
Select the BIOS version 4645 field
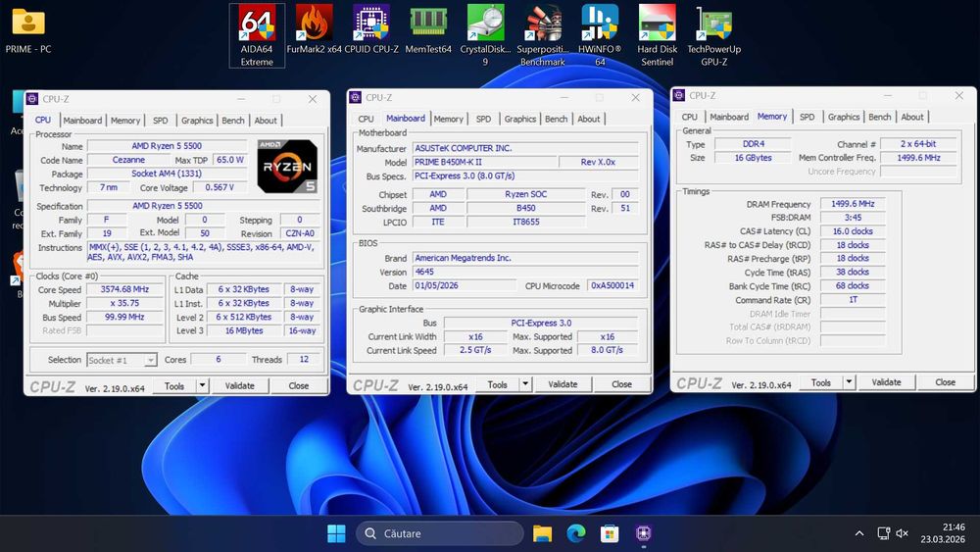click(x=525, y=272)
